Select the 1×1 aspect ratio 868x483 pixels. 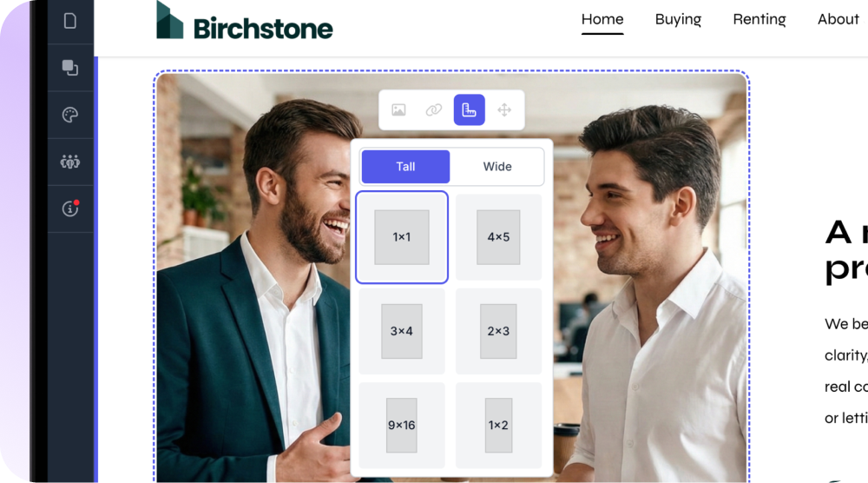[402, 237]
